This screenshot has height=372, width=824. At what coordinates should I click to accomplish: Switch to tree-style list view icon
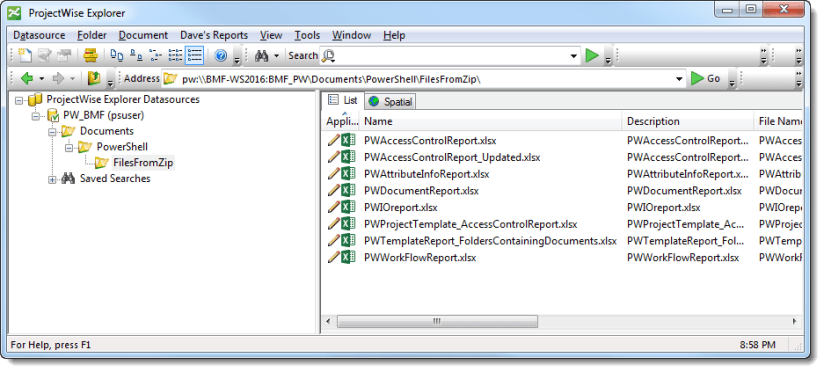[156, 55]
